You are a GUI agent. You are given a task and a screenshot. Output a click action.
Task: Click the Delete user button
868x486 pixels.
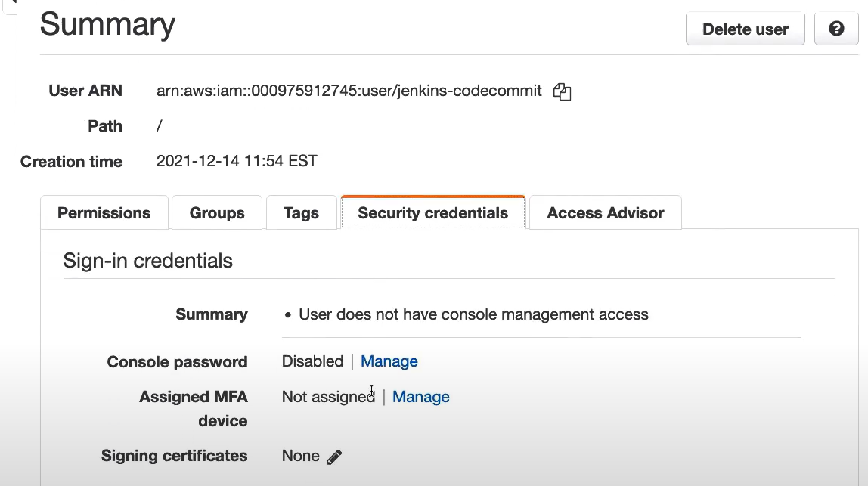coord(745,29)
